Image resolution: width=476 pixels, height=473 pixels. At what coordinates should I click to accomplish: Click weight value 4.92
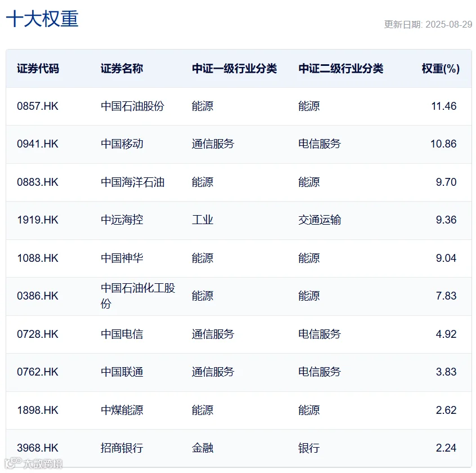pos(446,334)
